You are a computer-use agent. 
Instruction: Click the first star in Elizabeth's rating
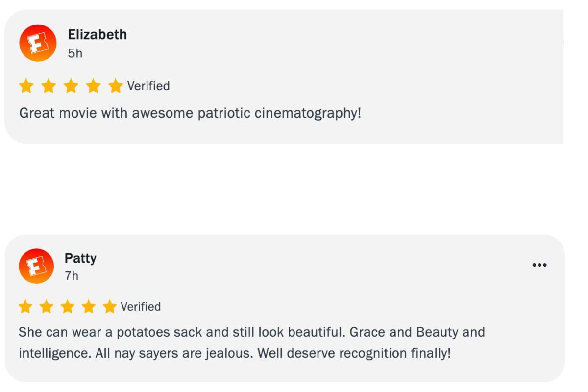(x=26, y=86)
